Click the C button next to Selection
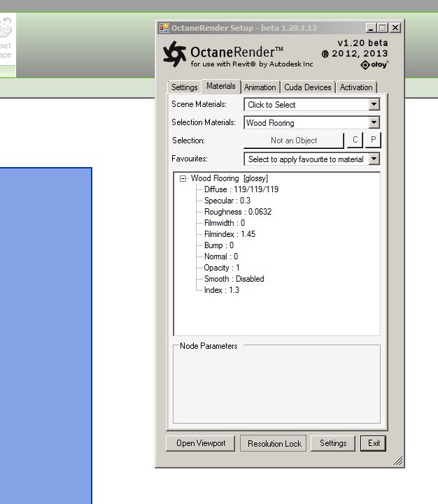This screenshot has height=504, width=438. (x=355, y=140)
